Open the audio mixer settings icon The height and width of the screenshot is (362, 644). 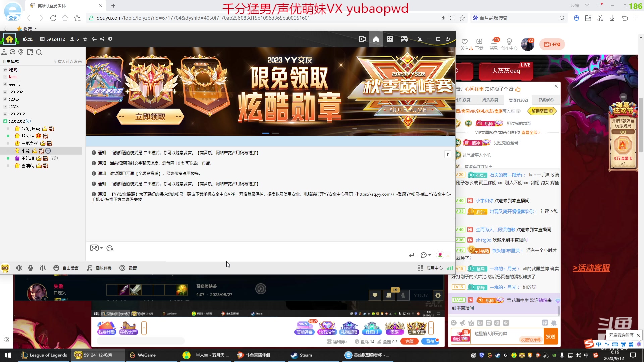pyautogui.click(x=43, y=268)
